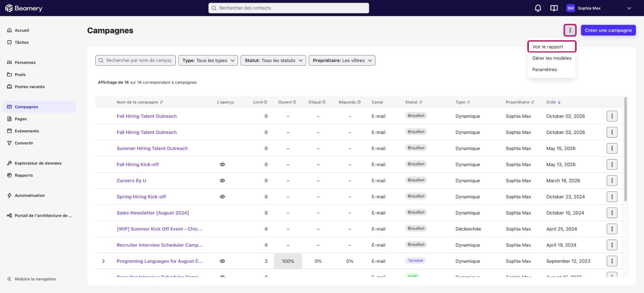Preview the Fall Hiring Kick-off campaign
The width and height of the screenshot is (644, 293).
(x=222, y=164)
